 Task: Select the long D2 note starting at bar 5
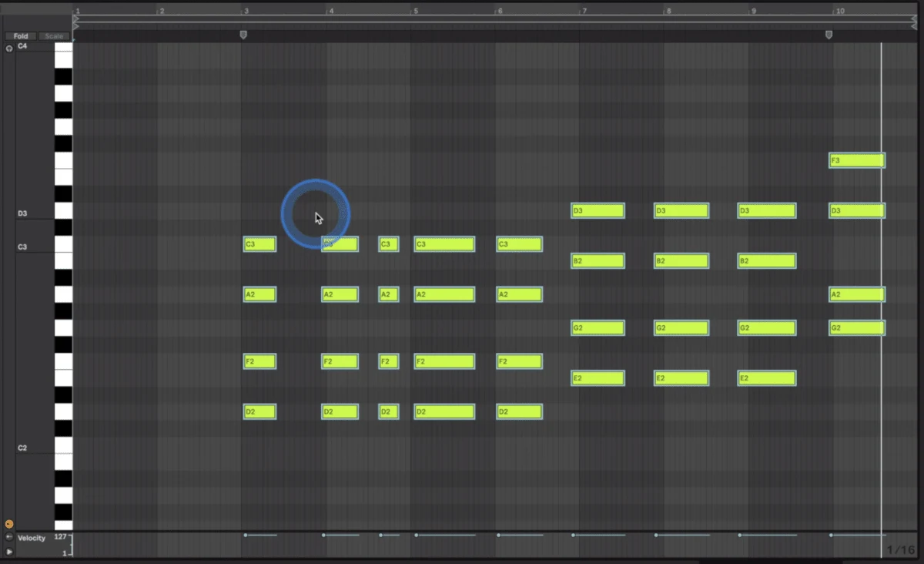pyautogui.click(x=444, y=411)
